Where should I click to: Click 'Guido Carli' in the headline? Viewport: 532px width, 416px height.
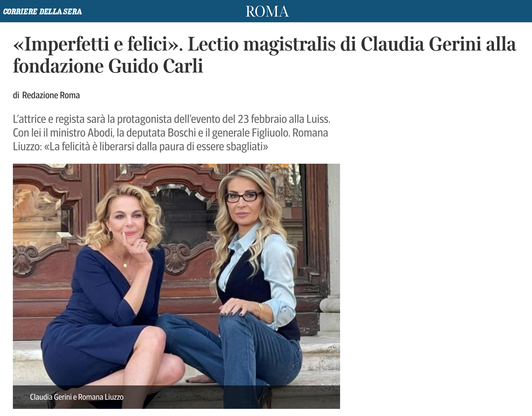[x=156, y=66]
